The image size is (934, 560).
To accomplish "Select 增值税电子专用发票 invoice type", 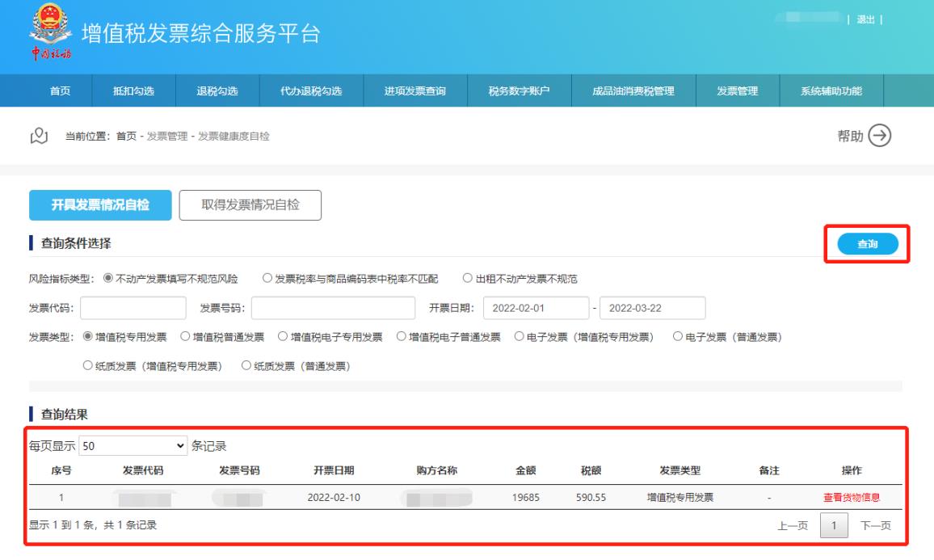I will (x=284, y=337).
